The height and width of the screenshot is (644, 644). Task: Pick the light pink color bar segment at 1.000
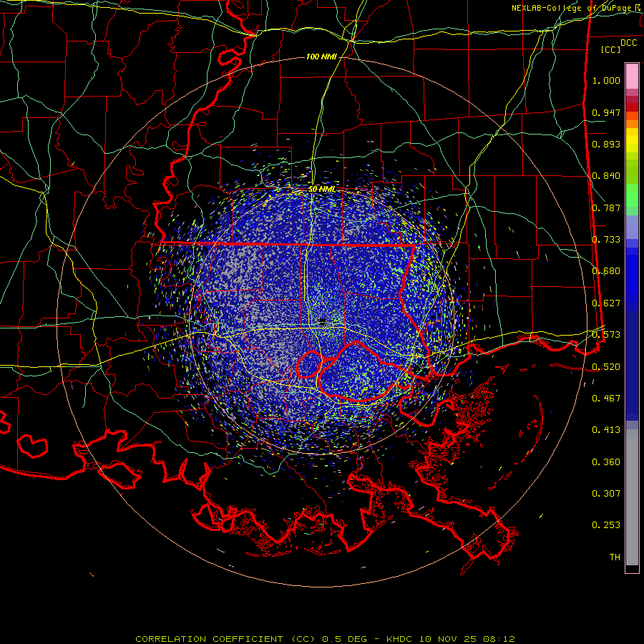click(x=632, y=77)
